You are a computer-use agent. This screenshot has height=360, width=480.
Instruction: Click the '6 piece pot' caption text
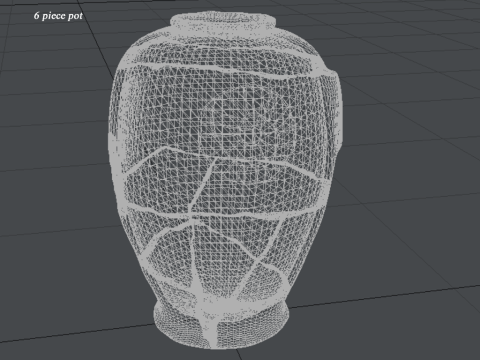[58, 16]
